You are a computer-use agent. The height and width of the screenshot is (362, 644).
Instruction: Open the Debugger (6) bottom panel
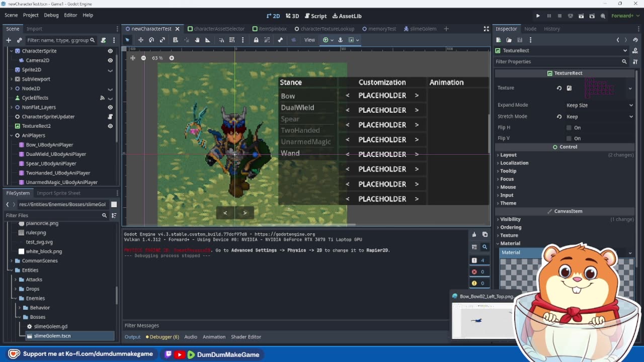[x=162, y=337]
